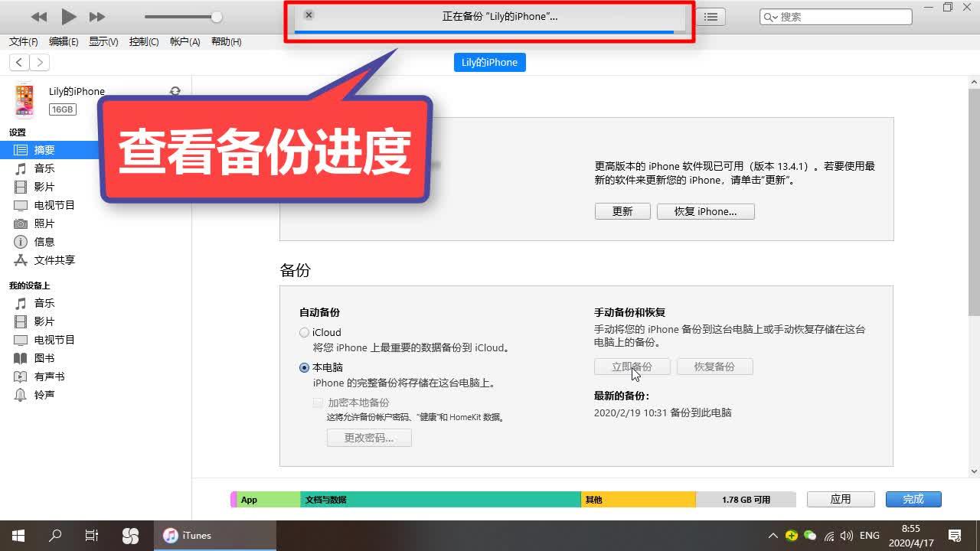
Task: Open the search magnifier dropdown
Action: (770, 17)
